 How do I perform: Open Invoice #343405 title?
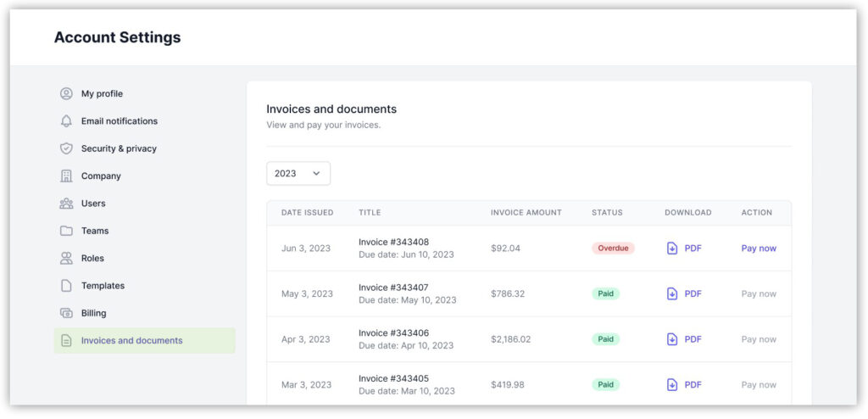[393, 378]
